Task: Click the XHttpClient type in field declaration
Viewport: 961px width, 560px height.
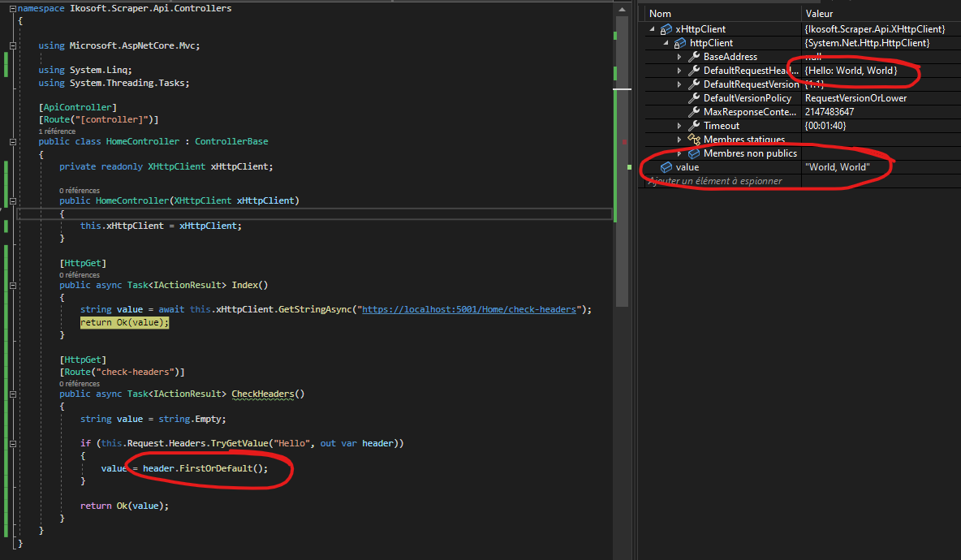Action: [176, 166]
